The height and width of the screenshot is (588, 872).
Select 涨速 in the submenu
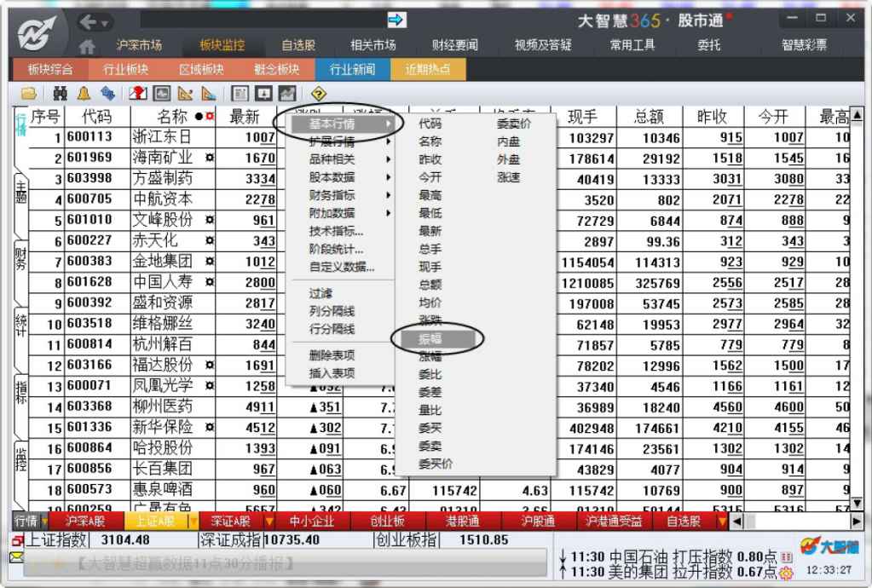pyautogui.click(x=508, y=177)
